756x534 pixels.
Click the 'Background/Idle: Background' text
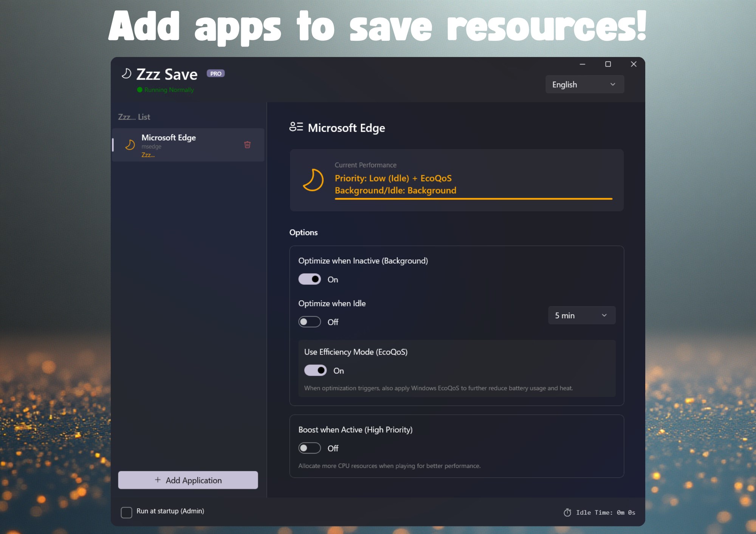click(x=395, y=190)
